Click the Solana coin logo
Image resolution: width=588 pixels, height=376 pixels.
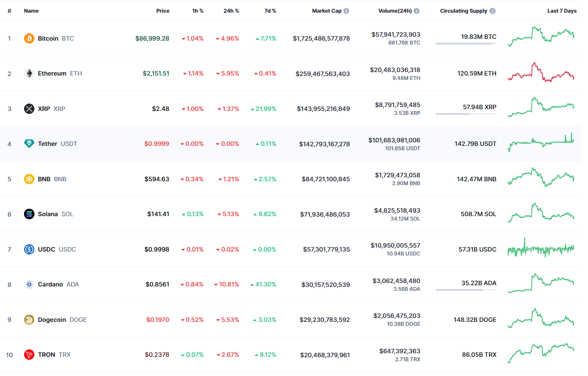[x=29, y=214]
